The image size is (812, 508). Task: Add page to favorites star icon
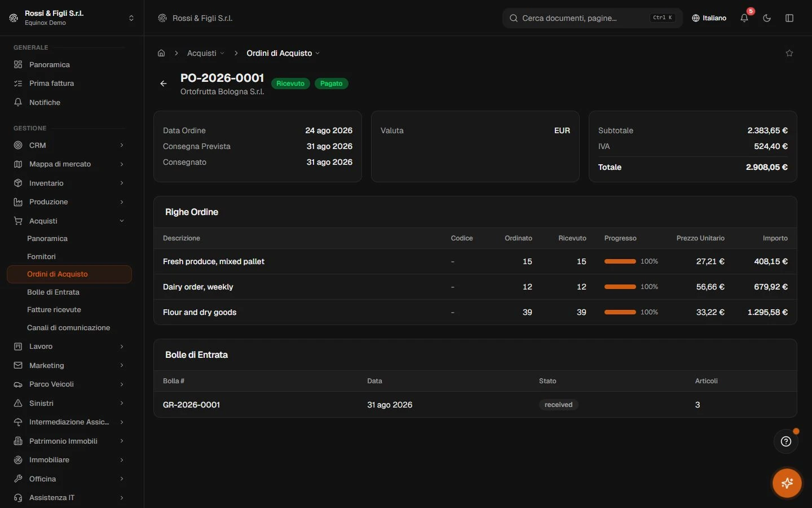point(789,53)
